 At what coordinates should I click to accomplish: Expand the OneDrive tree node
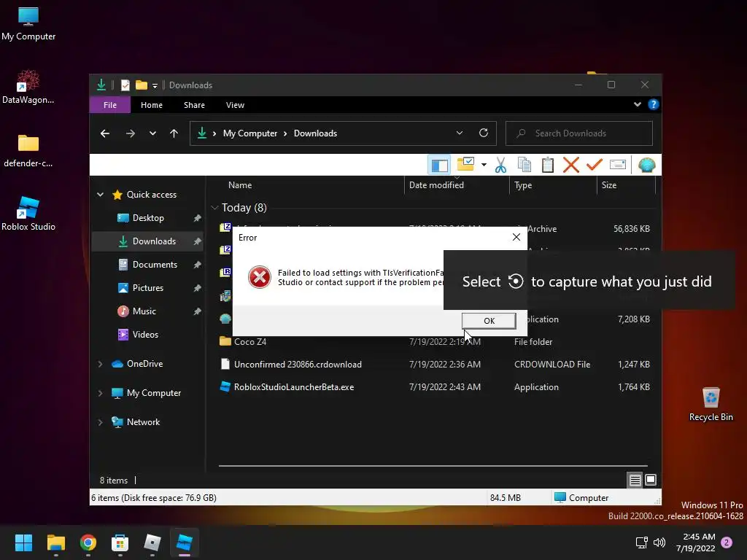[100, 364]
